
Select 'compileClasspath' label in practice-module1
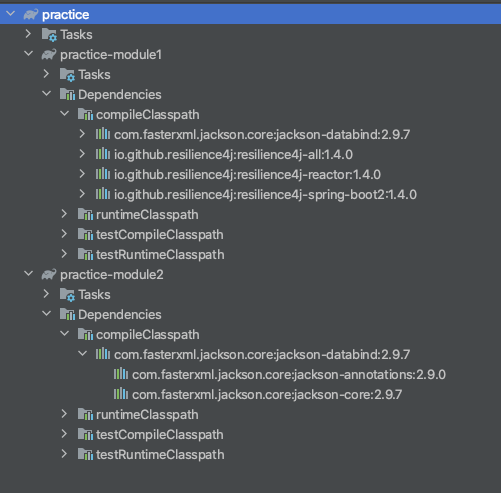pyautogui.click(x=148, y=115)
